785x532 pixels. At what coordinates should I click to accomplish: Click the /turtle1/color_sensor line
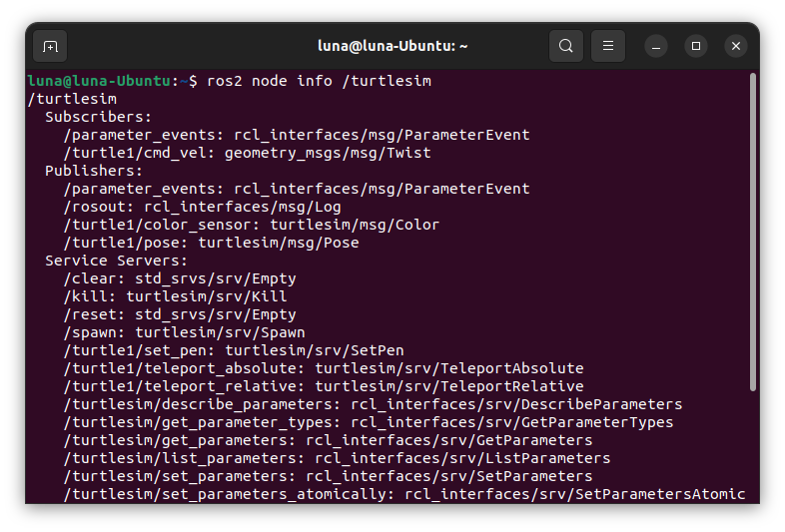(252, 225)
